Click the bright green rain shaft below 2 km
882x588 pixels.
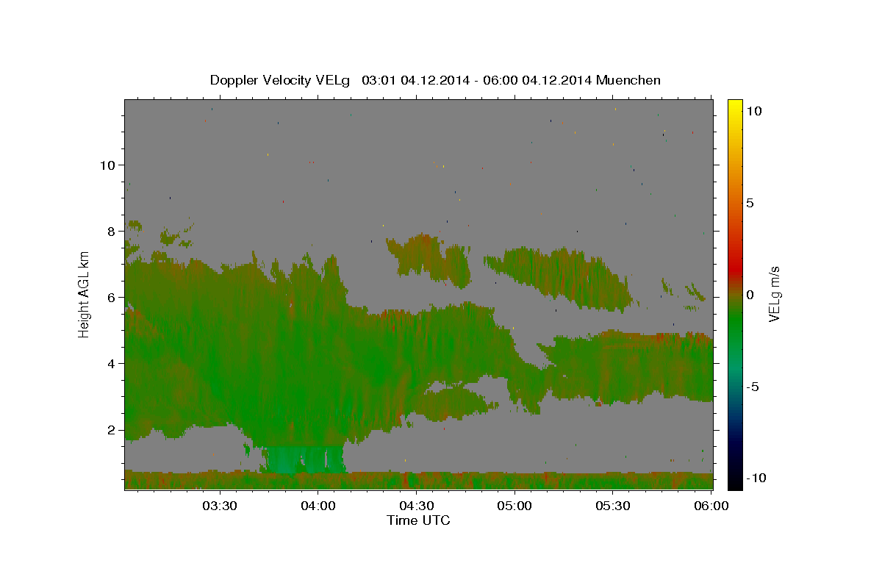pos(305,459)
